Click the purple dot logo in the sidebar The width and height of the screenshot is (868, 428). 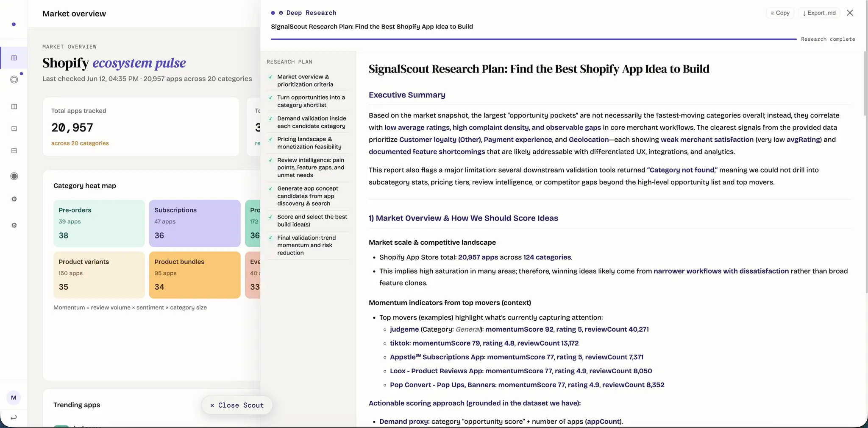pos(14,24)
